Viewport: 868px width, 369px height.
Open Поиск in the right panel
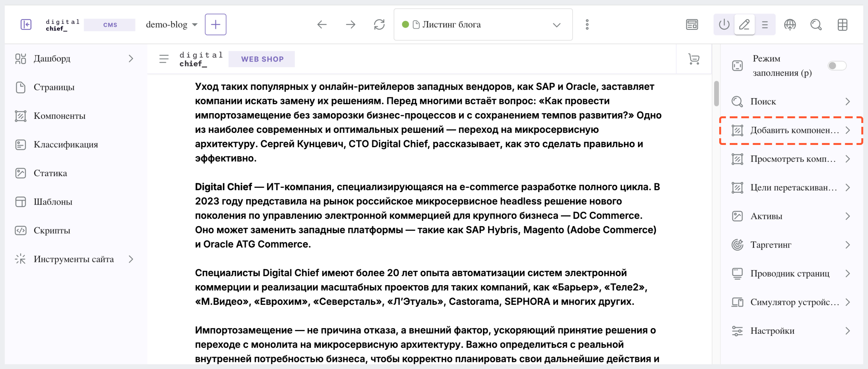pyautogui.click(x=791, y=101)
